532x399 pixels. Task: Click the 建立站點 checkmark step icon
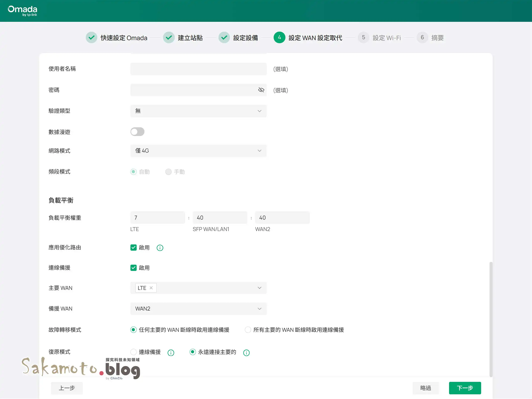pyautogui.click(x=169, y=38)
